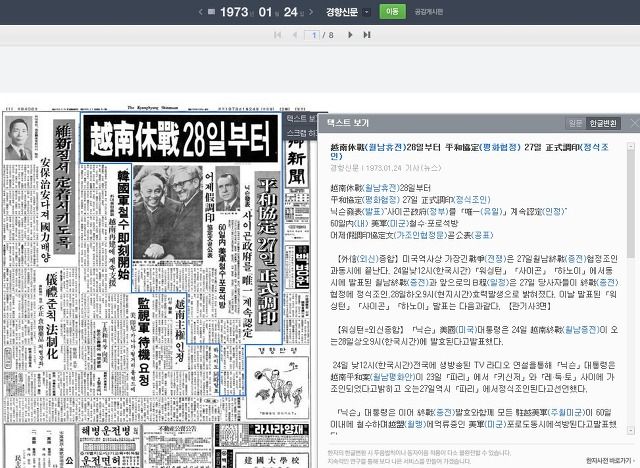Click the 維新질서 定着시키도록 article headline
This screenshot has height=468, width=640.
(64, 188)
